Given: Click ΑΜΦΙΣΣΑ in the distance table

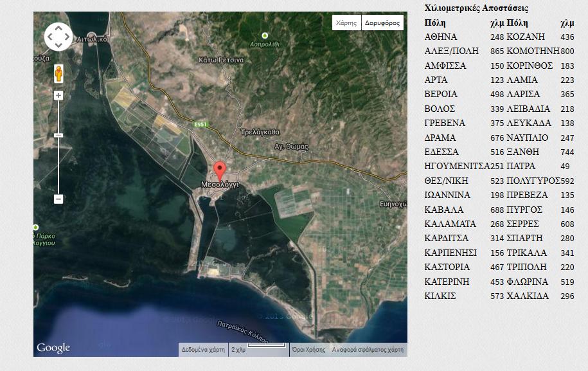Looking at the screenshot, I should tap(445, 66).
